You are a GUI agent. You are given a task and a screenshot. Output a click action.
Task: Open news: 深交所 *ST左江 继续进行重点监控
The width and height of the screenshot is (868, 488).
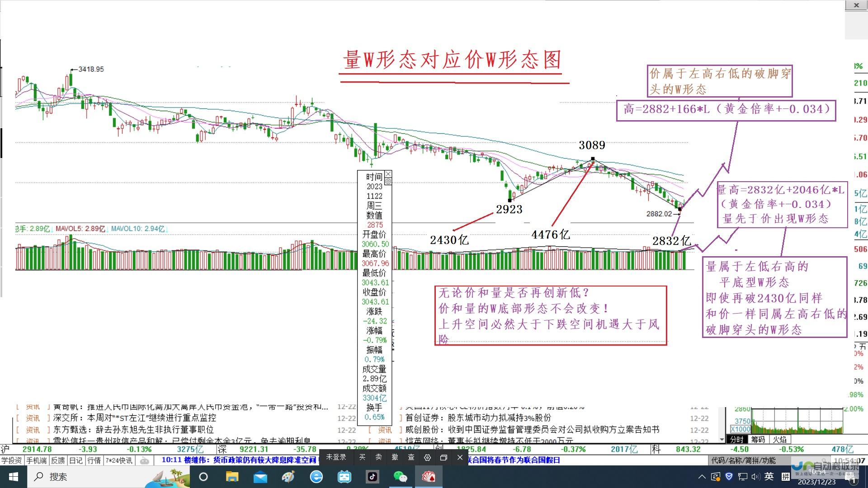click(x=135, y=418)
